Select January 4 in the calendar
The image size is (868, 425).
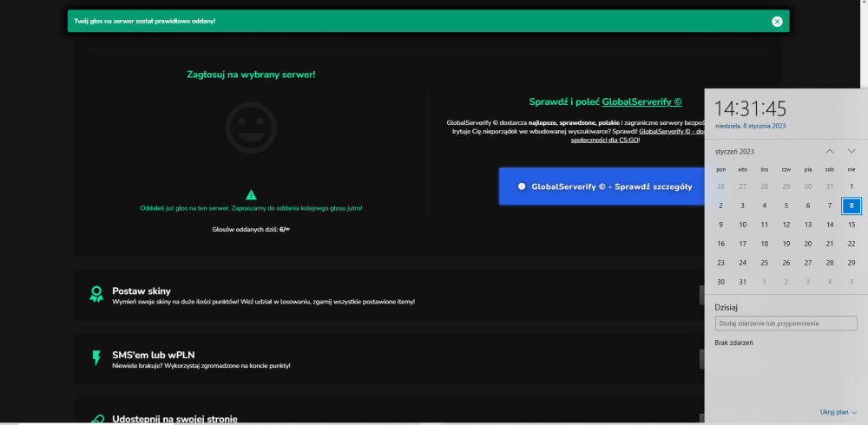765,206
